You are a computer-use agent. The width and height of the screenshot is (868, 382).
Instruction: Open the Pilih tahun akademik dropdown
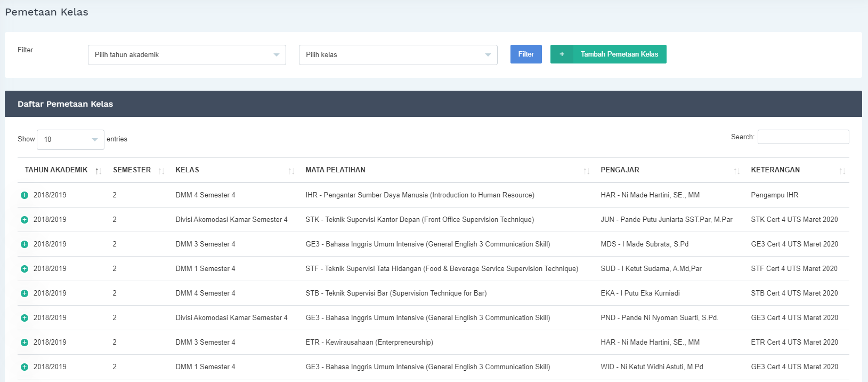coord(186,55)
